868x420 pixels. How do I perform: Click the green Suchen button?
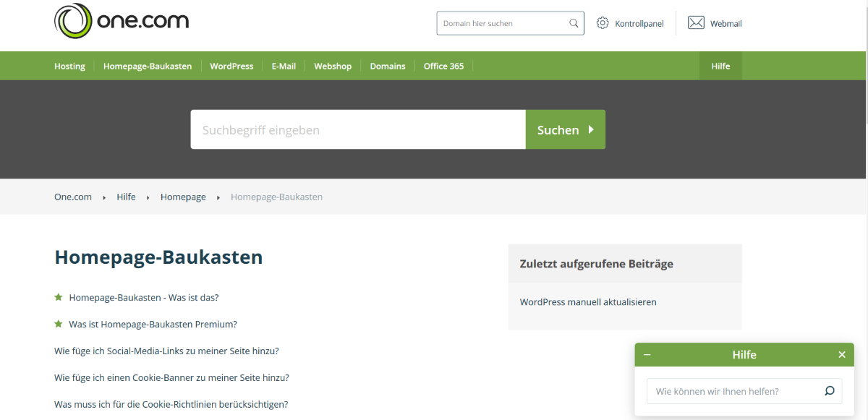point(566,129)
